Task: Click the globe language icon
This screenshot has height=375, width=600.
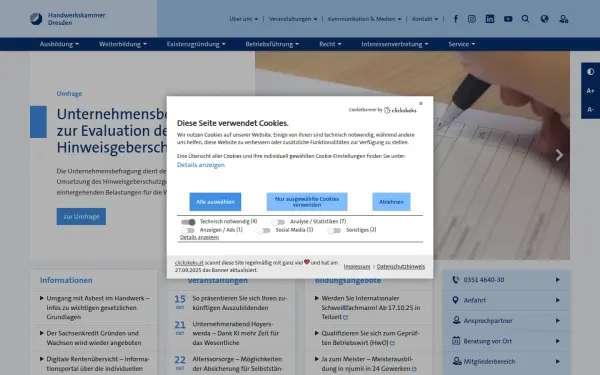Action: click(544, 19)
